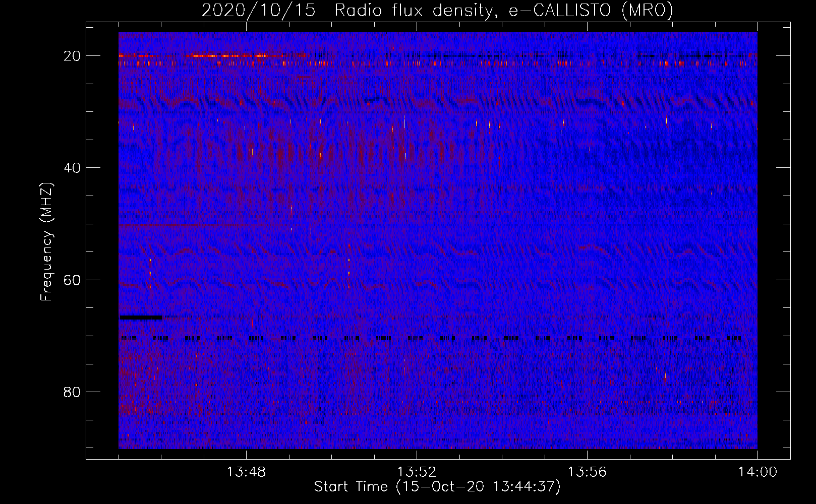Click the 13:52 time tick label
Screen dimensions: 816x504
click(x=417, y=472)
